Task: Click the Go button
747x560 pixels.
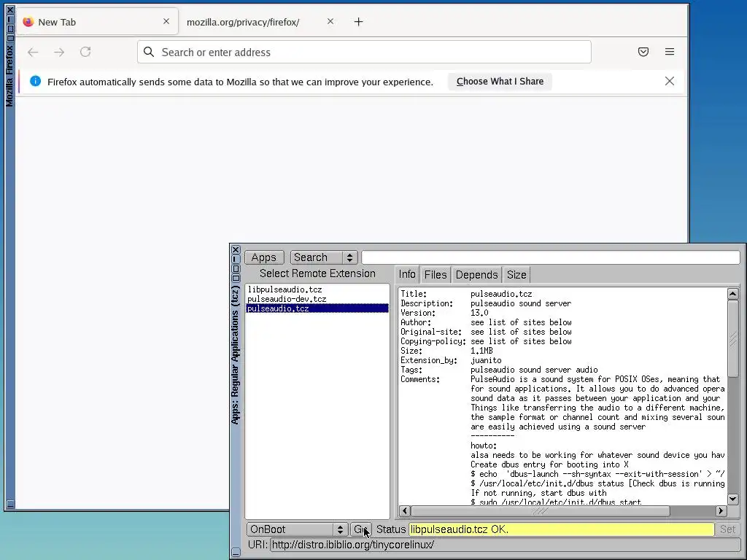Action: 361,529
